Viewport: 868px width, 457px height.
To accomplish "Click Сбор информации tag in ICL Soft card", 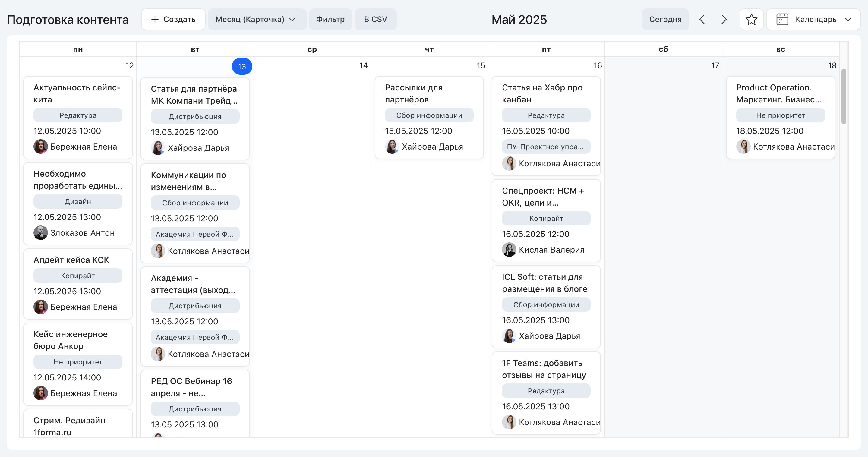I will [546, 305].
